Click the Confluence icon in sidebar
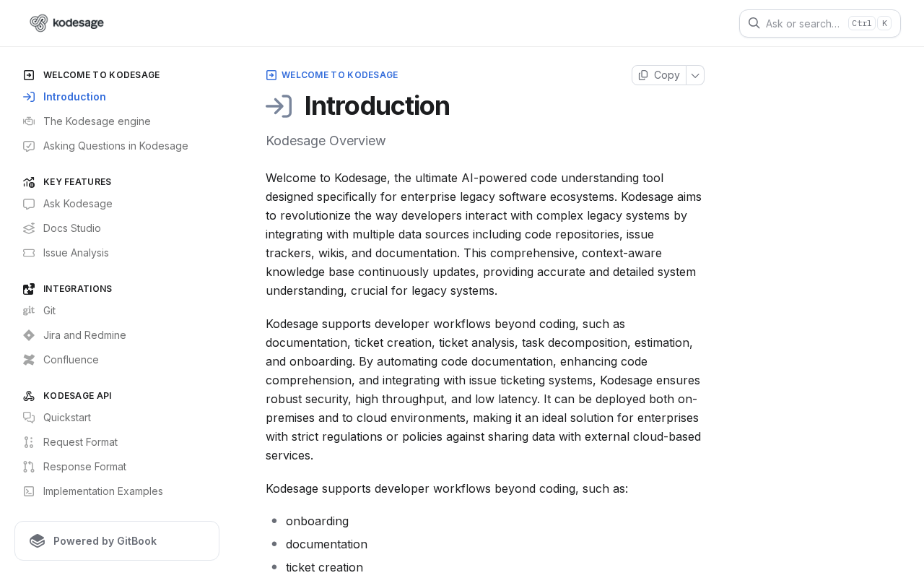924x578 pixels. (x=29, y=360)
